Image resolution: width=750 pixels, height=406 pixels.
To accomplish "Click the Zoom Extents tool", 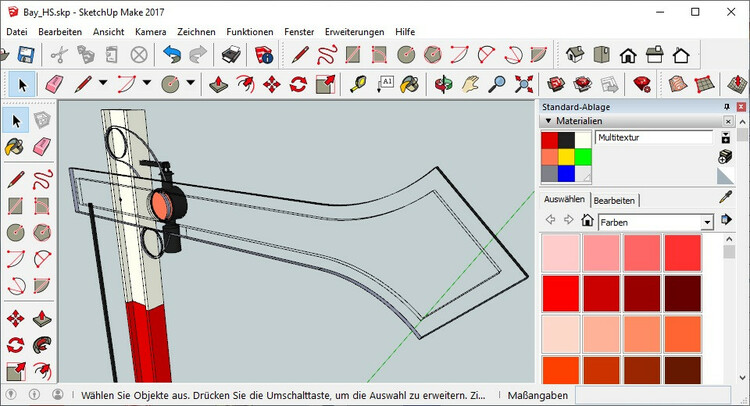I will (x=522, y=83).
